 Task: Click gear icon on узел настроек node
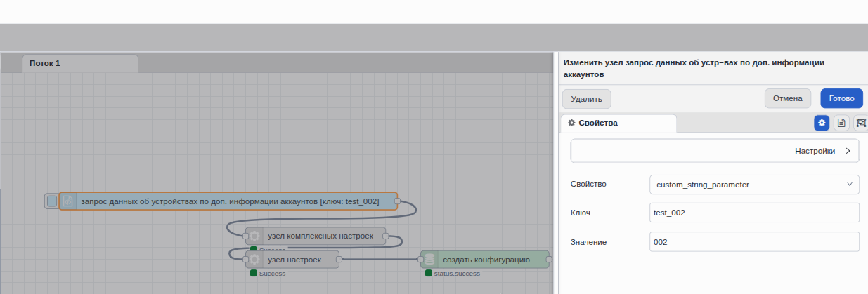(254, 260)
